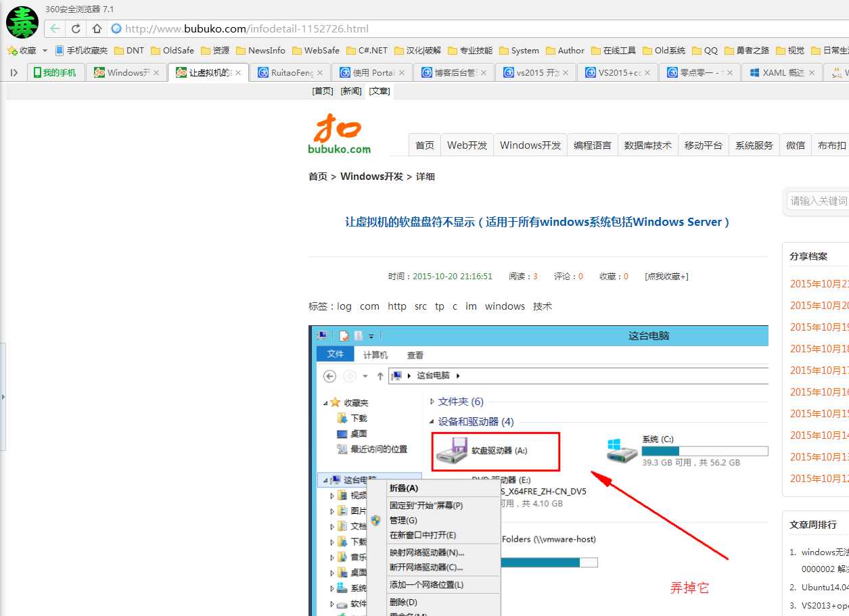The image size is (849, 616).
Task: Click Windows开发 in the breadcrumb
Action: [371, 176]
